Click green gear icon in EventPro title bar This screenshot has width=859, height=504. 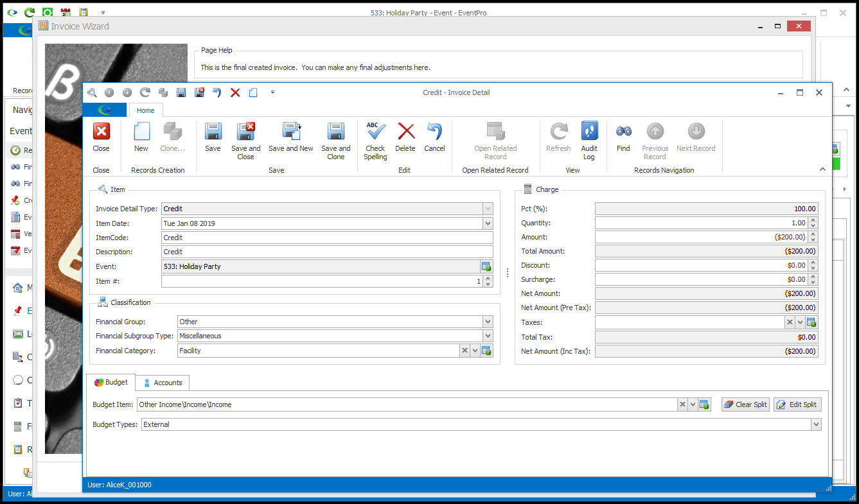[x=48, y=12]
